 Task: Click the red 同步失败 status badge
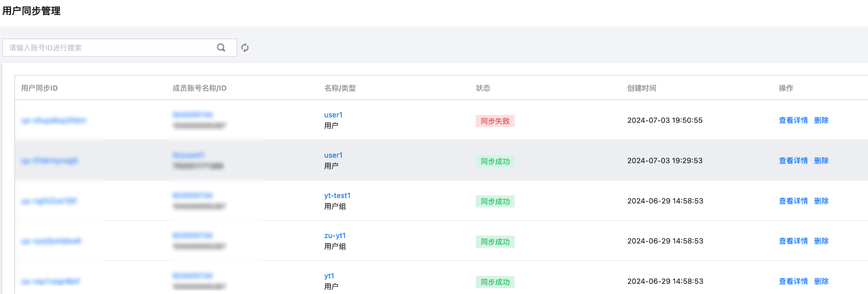tap(495, 121)
